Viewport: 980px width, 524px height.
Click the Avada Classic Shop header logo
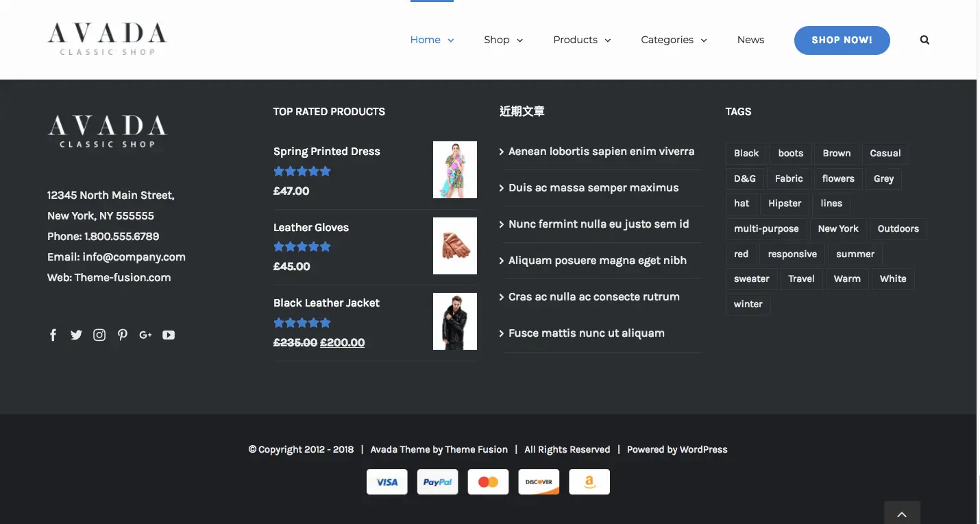[107, 39]
